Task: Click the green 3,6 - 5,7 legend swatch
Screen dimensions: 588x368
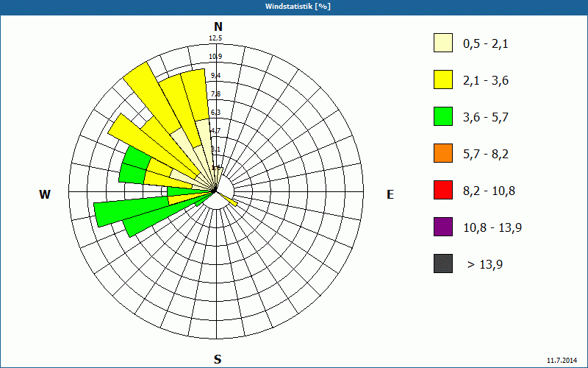Action: (x=443, y=116)
